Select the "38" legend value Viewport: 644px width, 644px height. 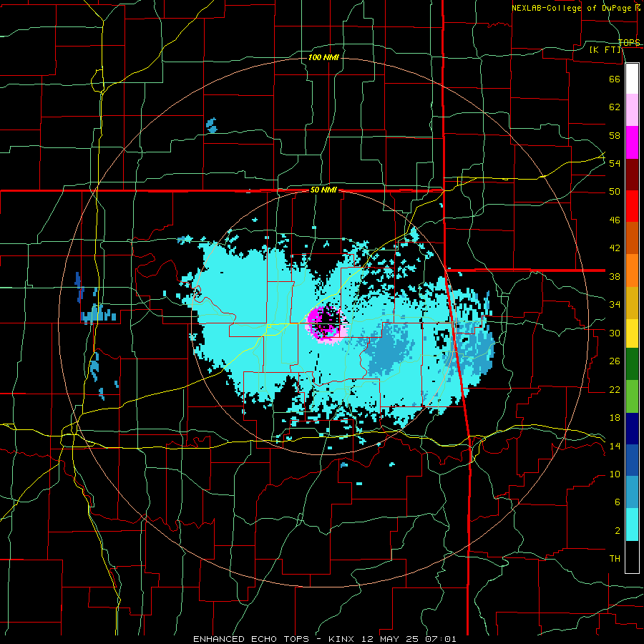[x=615, y=276]
